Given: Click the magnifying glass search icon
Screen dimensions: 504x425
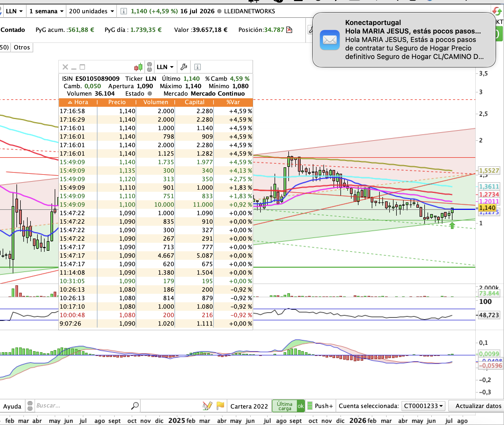Looking at the screenshot, I should 135,406.
